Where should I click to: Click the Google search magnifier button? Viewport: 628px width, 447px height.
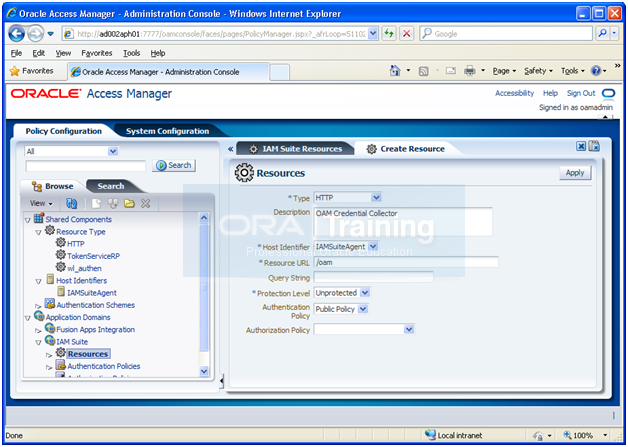pos(602,34)
